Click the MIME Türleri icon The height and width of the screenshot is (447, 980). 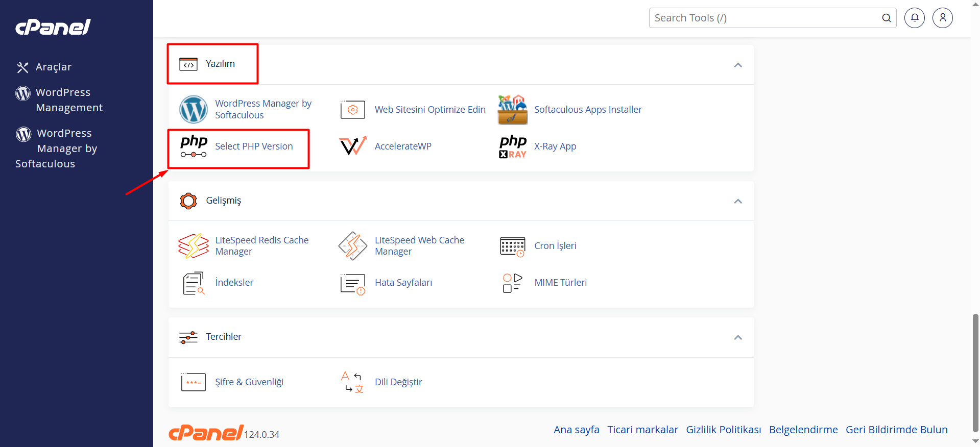click(512, 283)
